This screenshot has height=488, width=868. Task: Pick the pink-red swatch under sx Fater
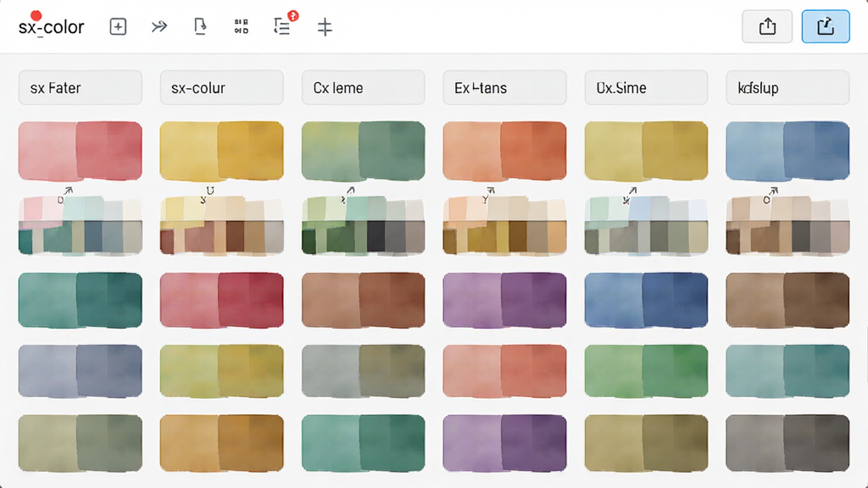click(x=81, y=151)
